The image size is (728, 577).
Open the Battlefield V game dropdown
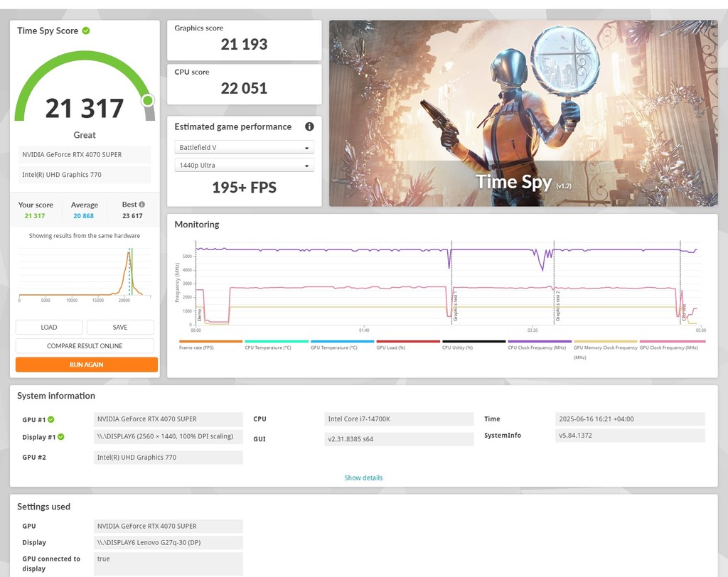[245, 148]
